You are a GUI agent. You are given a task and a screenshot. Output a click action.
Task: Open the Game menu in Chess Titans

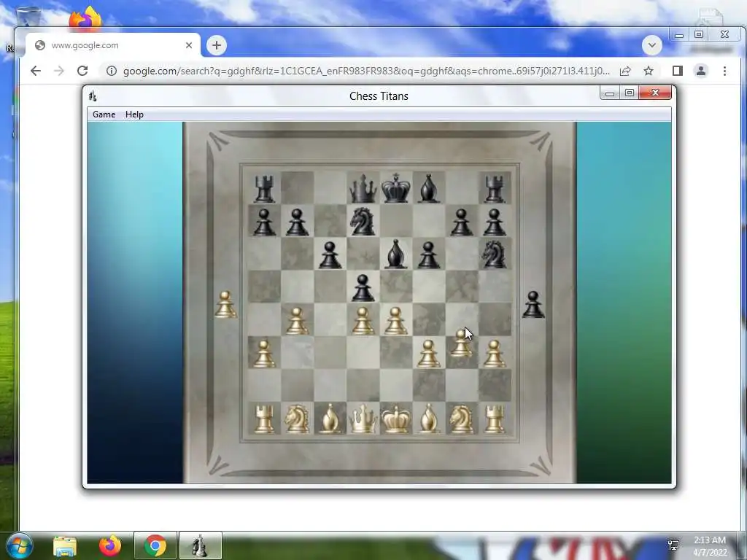tap(104, 114)
